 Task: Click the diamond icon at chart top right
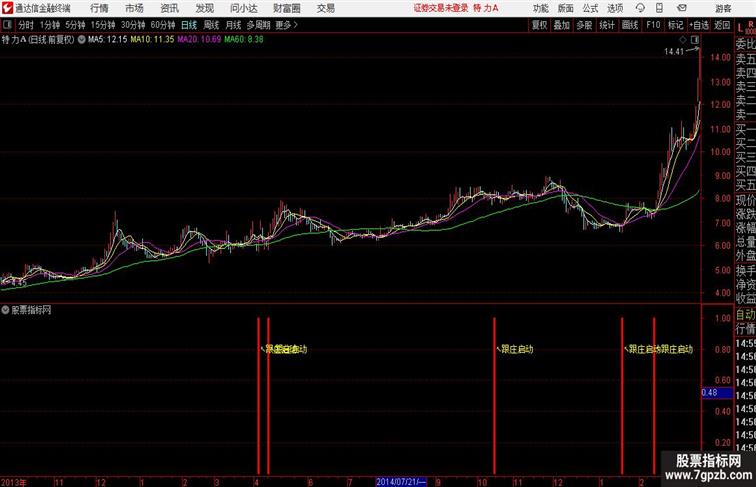[x=683, y=40]
